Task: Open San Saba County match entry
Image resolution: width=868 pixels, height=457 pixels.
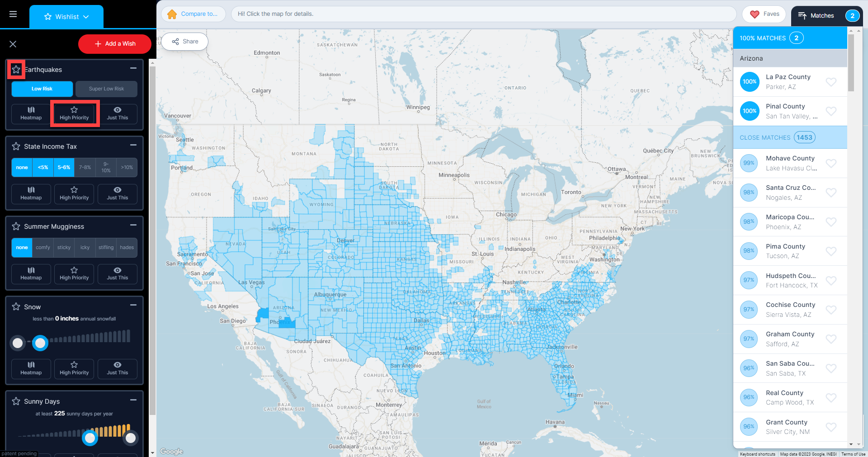Action: pyautogui.click(x=790, y=368)
